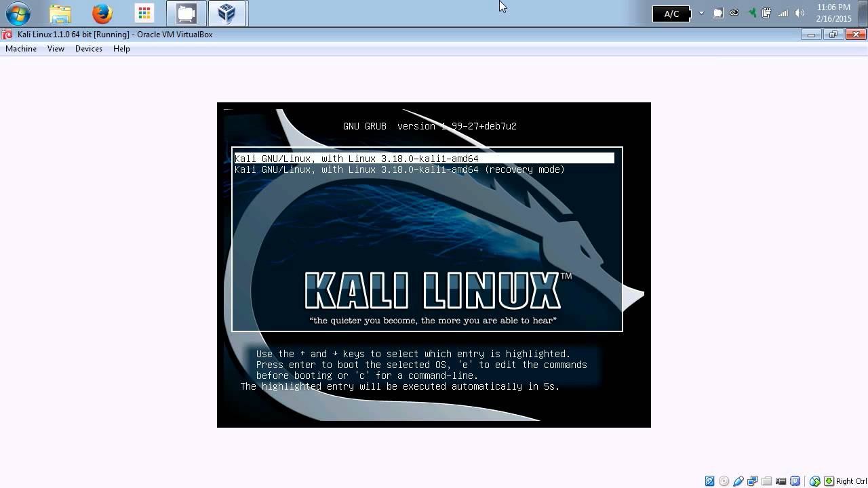This screenshot has width=868, height=488.
Task: Close the Kali Linux VirtualBox window
Action: [x=854, y=35]
